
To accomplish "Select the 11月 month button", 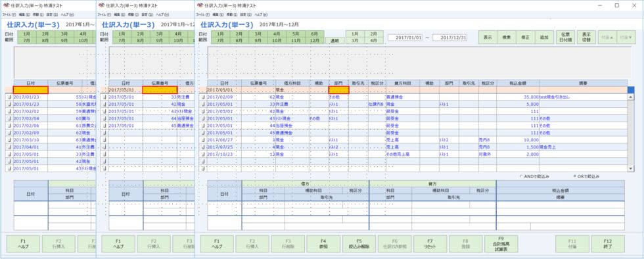I will (x=296, y=41).
